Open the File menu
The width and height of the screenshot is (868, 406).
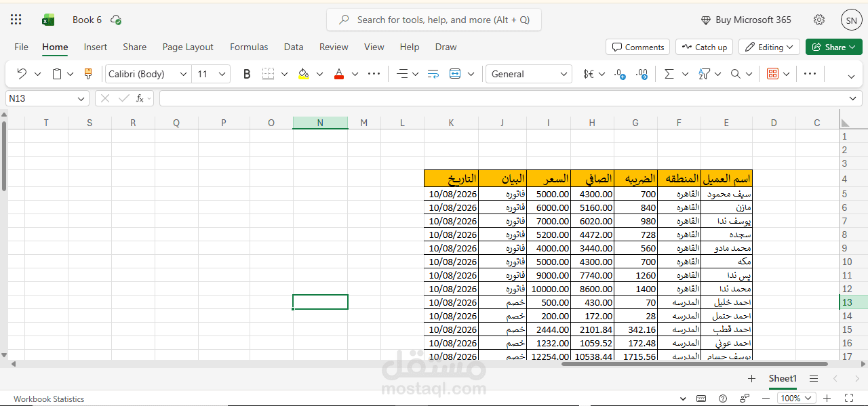pos(22,47)
